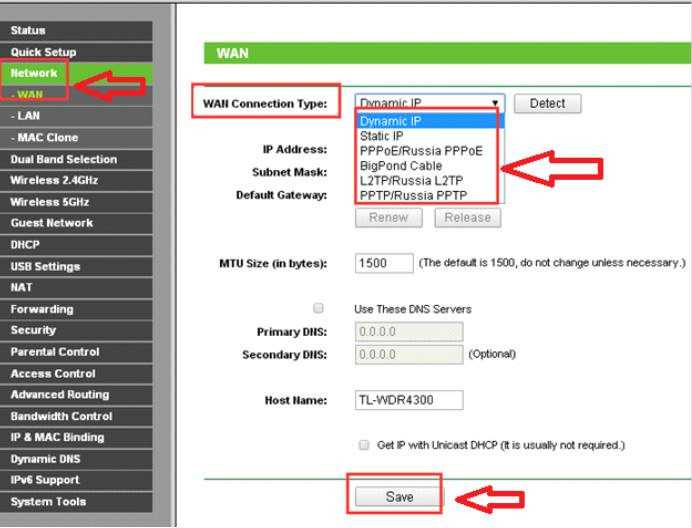Viewport: 692px width, 528px height.
Task: Open IP & MAC Binding page
Action: (x=76, y=437)
